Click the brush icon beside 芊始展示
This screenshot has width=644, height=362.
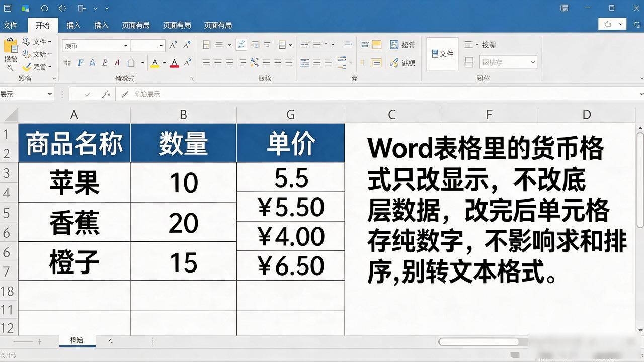124,94
